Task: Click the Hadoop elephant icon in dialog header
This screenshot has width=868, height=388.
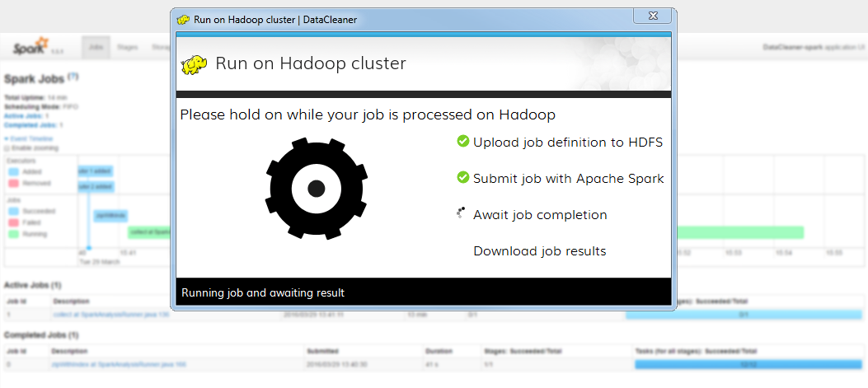Action: 195,65
